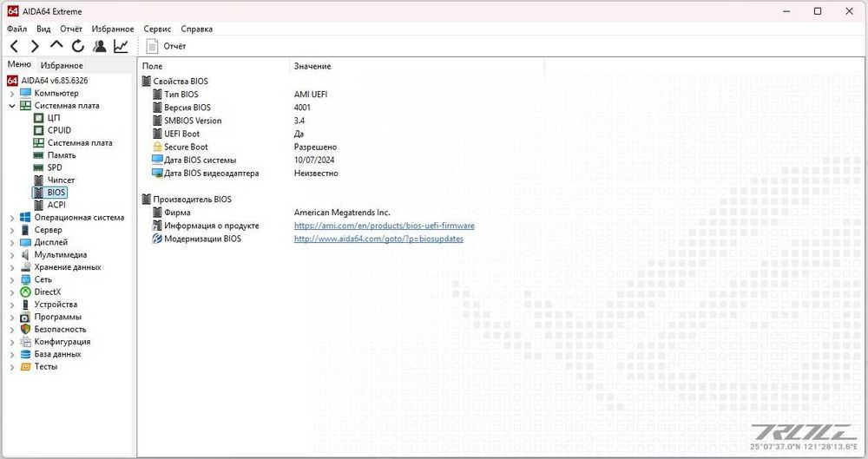Expand the Сервер tree node

12,230
